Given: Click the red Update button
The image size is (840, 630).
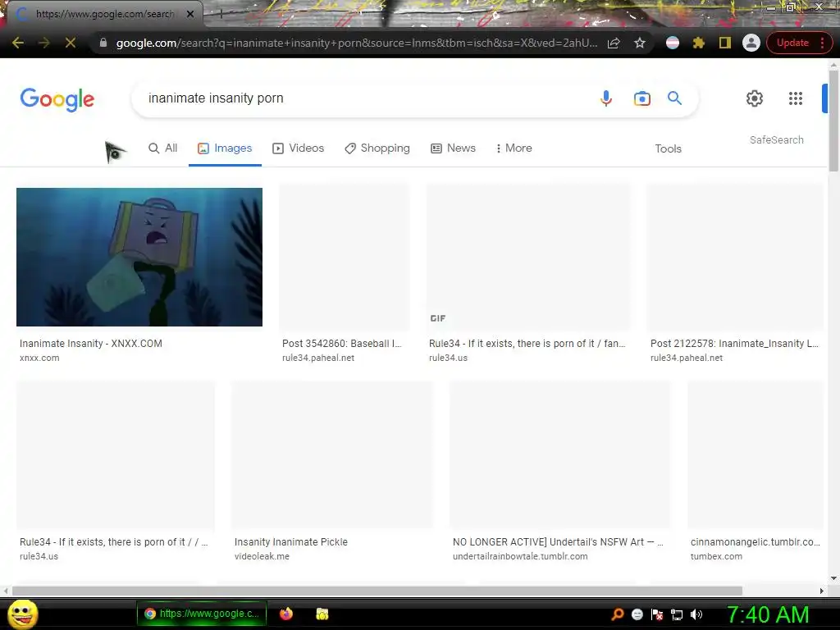Looking at the screenshot, I should click(x=792, y=43).
